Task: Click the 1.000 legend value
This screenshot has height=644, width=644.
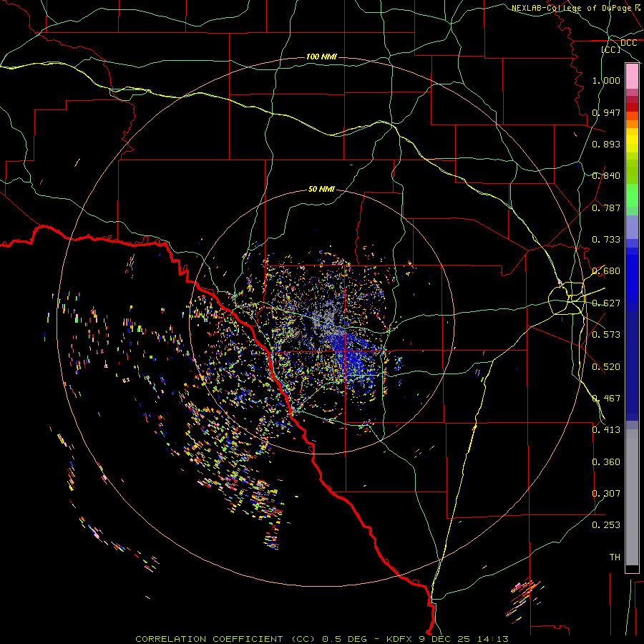Action: [x=606, y=80]
